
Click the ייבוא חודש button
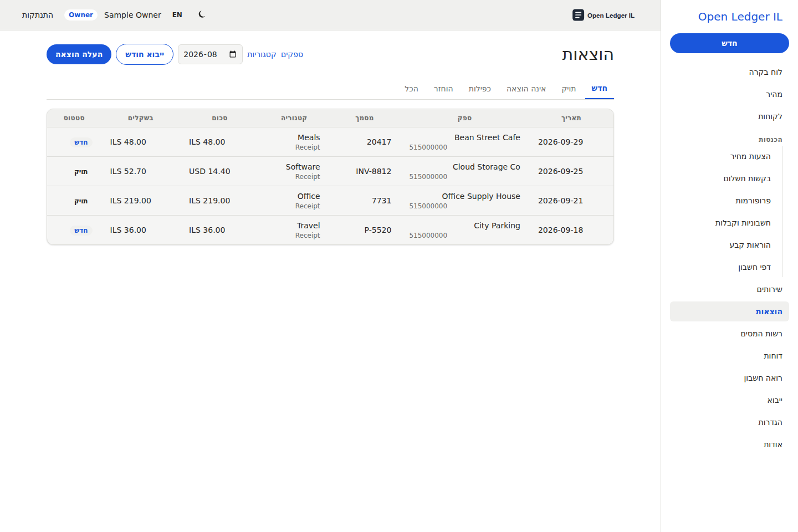point(145,54)
